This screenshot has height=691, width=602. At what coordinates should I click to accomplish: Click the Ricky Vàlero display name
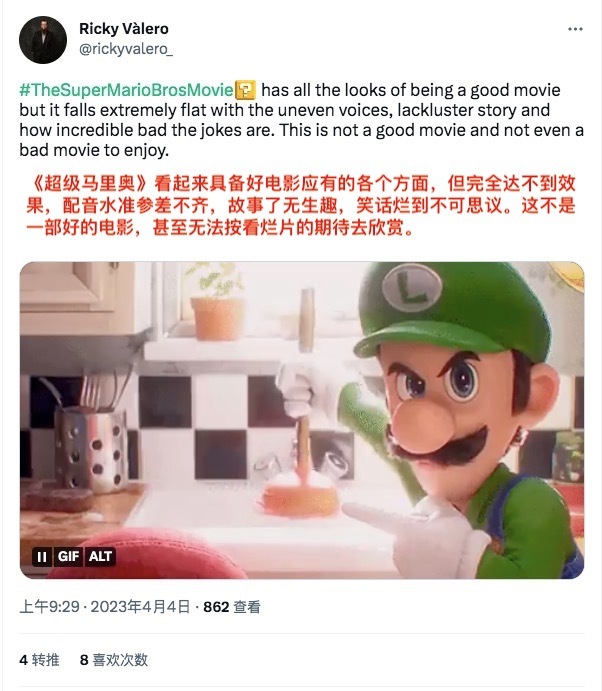[124, 29]
